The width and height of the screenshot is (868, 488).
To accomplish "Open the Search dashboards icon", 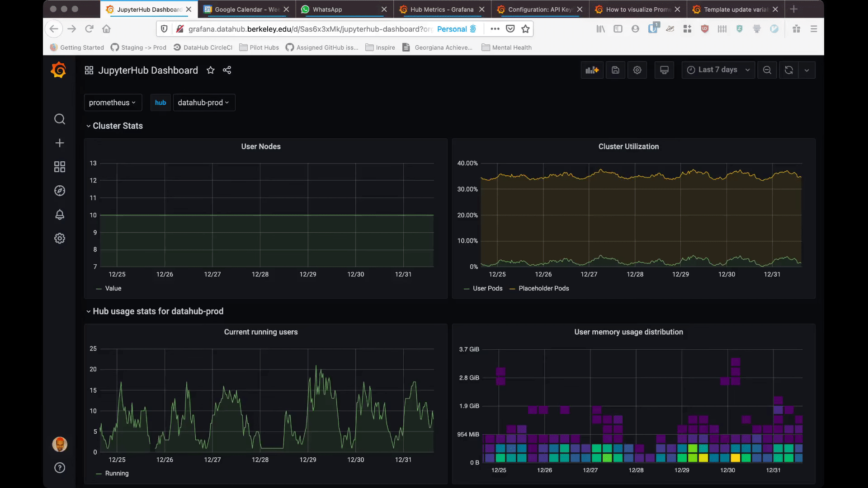I will (x=59, y=118).
